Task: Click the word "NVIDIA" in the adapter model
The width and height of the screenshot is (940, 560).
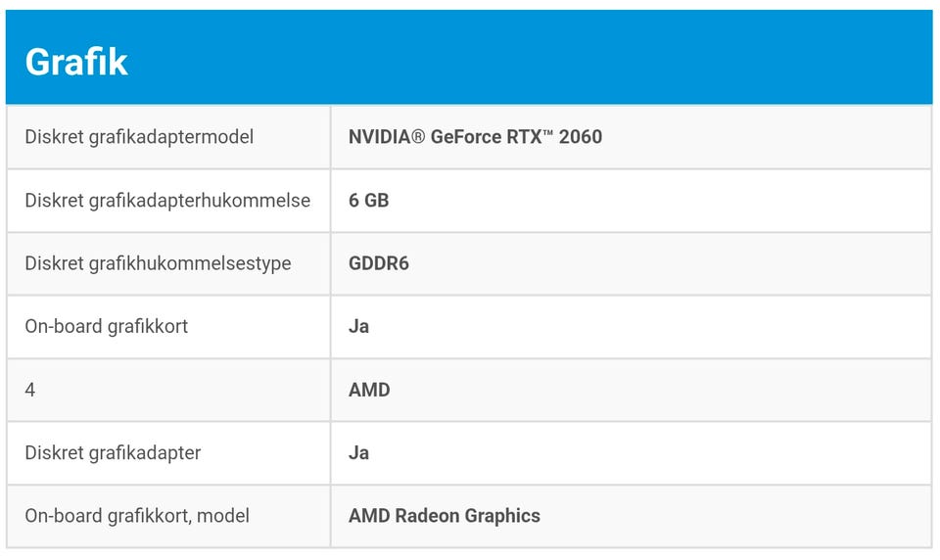Action: tap(378, 137)
